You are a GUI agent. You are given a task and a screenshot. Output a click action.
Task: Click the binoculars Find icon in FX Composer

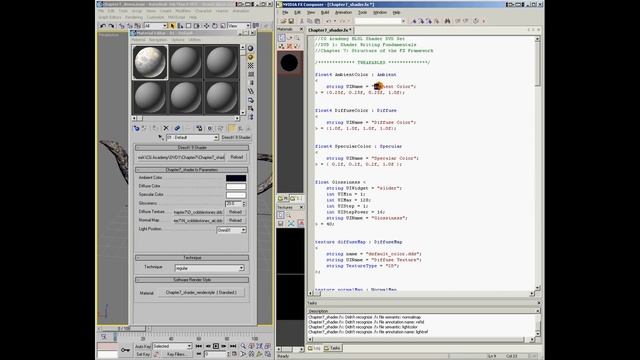[x=447, y=21]
